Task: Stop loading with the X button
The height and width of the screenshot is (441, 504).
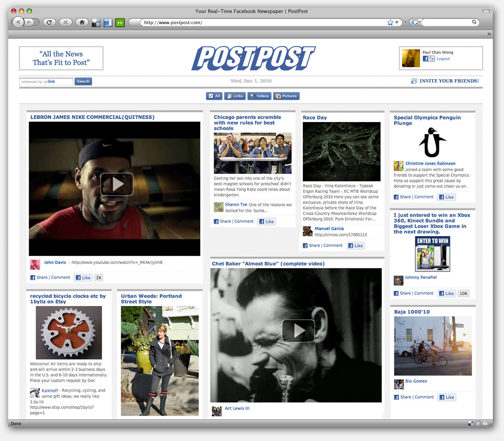Action: pyautogui.click(x=66, y=22)
